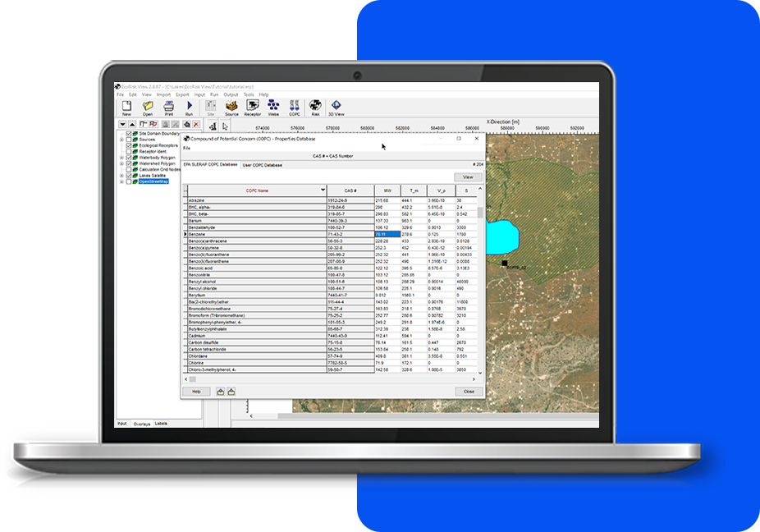This screenshot has height=532, width=760.
Task: Uncheck the Lakes Satellite layer checkbox
Action: (129, 175)
